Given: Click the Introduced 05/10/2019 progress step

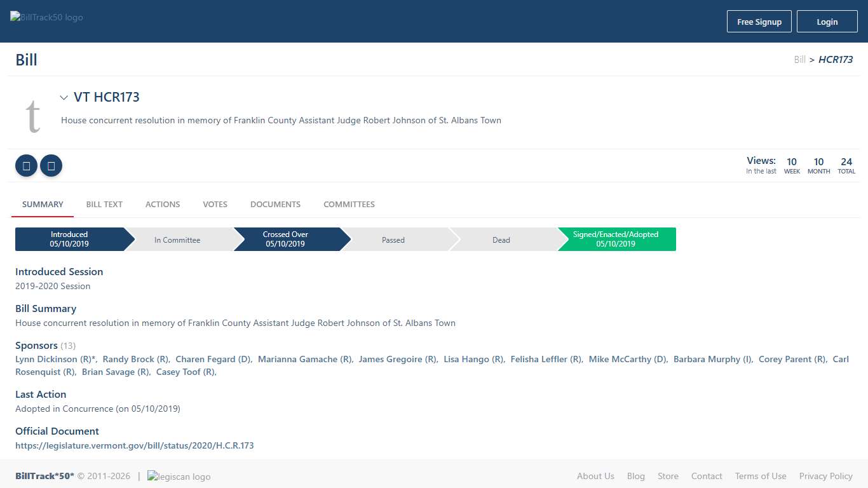Looking at the screenshot, I should coord(70,240).
